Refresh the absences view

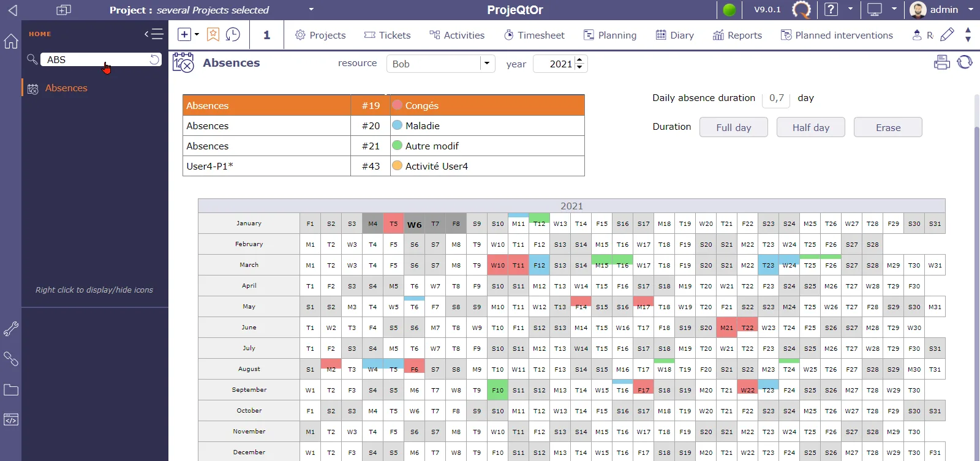click(x=965, y=62)
